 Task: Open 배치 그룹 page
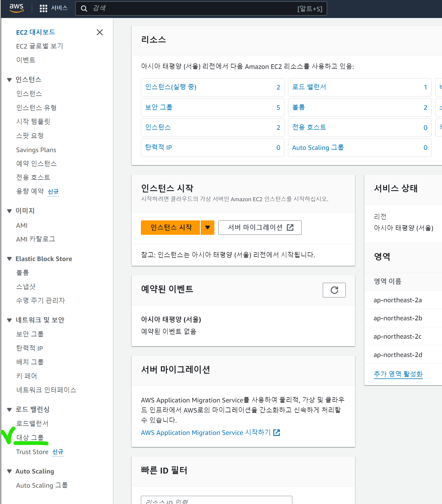click(x=30, y=362)
